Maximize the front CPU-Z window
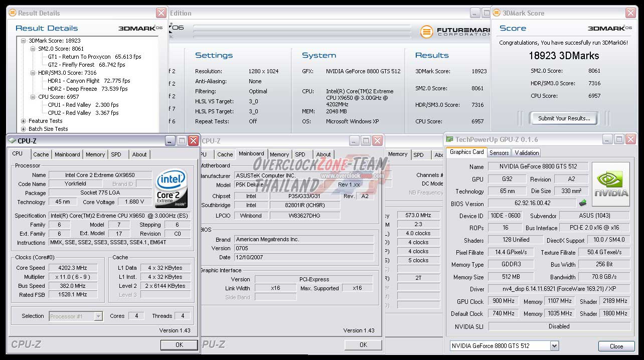 [182, 141]
